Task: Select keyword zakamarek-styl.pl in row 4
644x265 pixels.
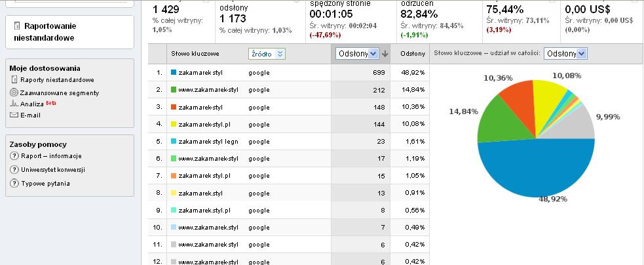Action: pyautogui.click(x=204, y=124)
